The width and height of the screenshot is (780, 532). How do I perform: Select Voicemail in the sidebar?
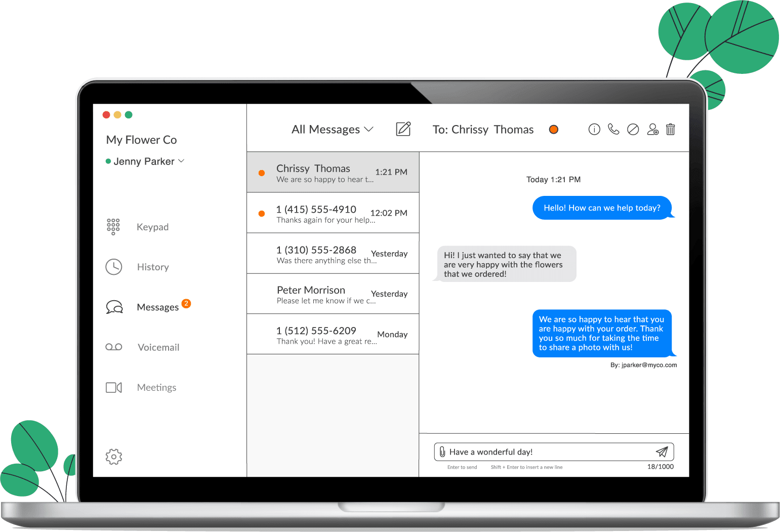coord(158,347)
